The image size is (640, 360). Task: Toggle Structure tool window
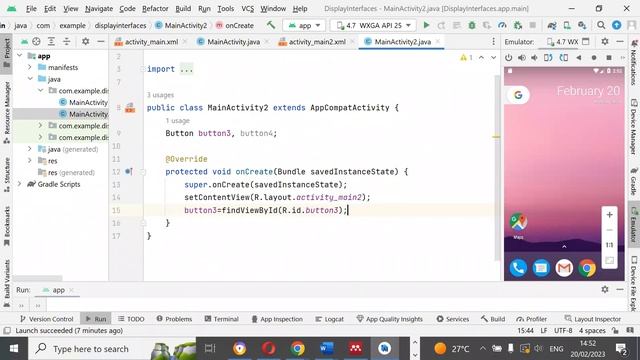pos(7,175)
